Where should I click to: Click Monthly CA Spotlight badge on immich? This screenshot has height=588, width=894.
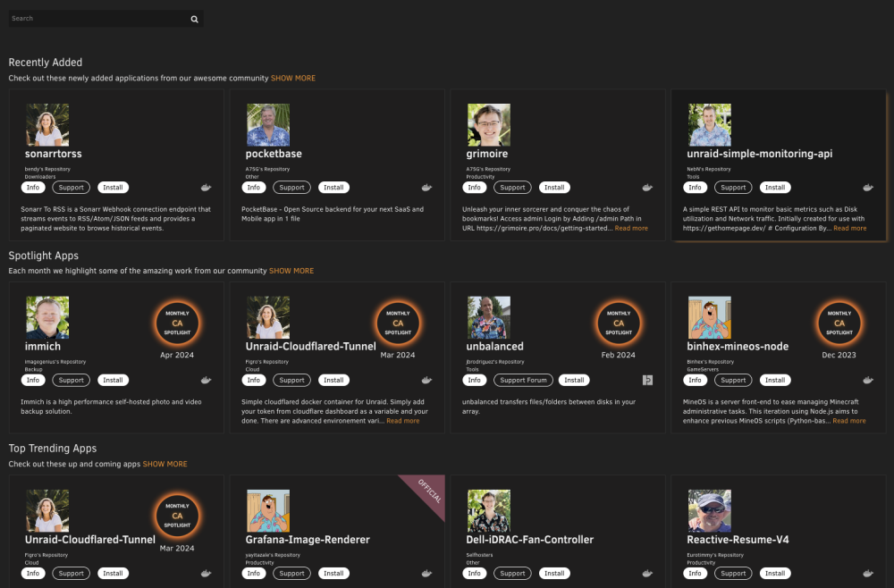[177, 323]
